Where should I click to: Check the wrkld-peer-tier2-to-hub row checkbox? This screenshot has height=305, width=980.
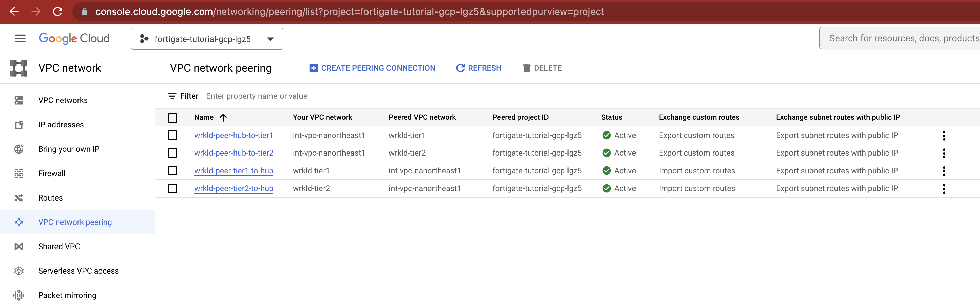173,188
